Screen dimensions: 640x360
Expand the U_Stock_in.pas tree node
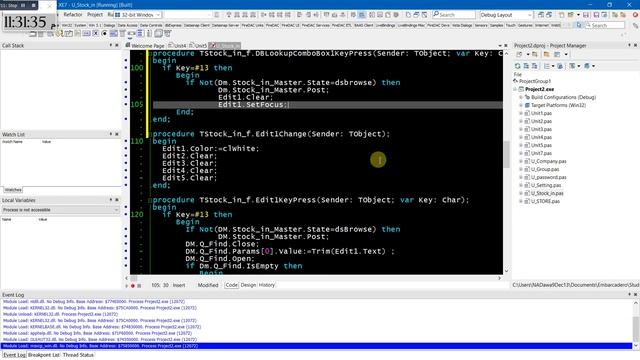tap(521, 193)
